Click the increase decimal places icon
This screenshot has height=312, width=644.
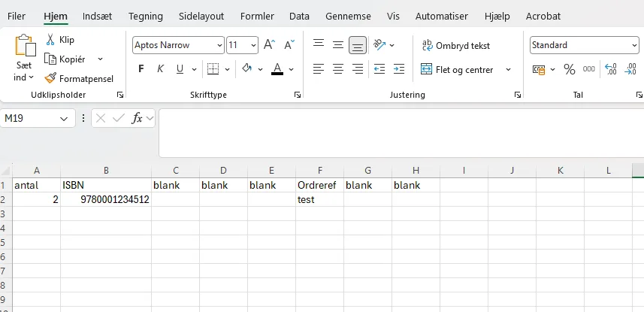pyautogui.click(x=611, y=69)
